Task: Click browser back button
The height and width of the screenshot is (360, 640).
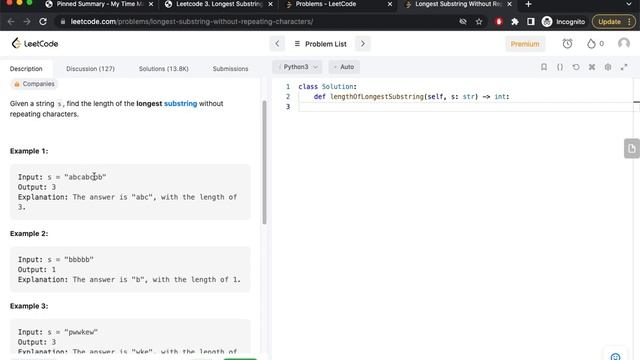Action: click(x=11, y=22)
